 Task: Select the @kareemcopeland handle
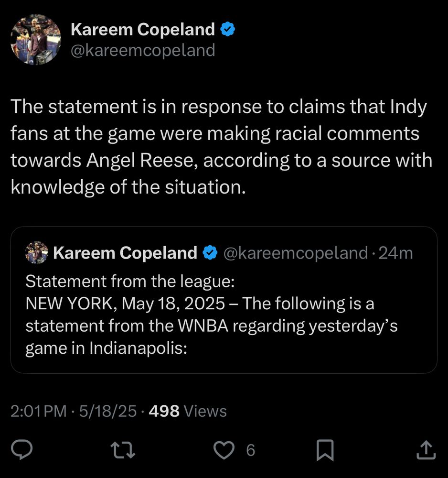[x=142, y=50]
